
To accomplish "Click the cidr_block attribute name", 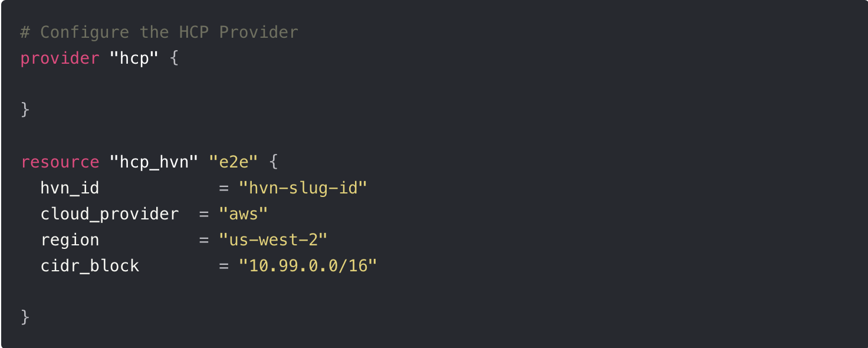I will tap(90, 266).
